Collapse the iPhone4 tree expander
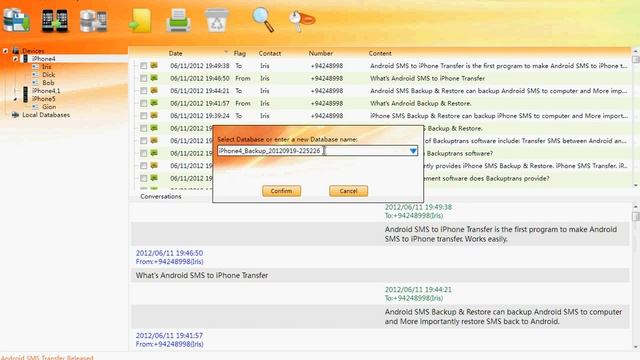Image resolution: width=640 pixels, height=360 pixels. (15, 59)
